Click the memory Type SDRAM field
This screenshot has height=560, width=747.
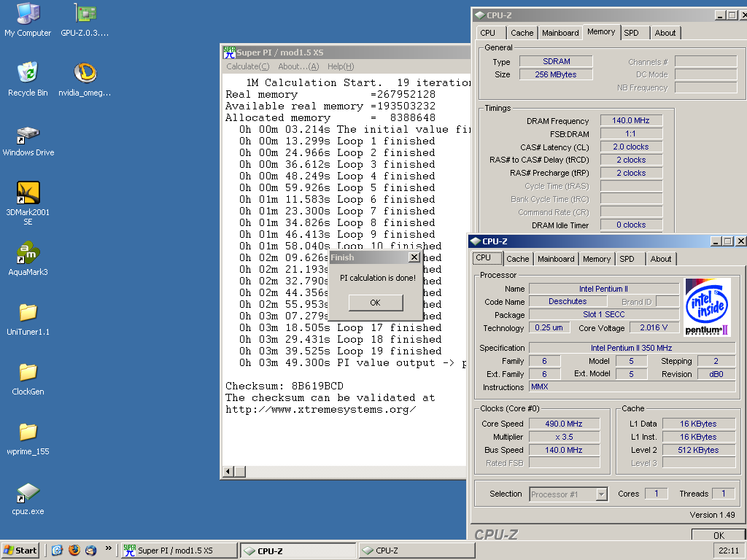(556, 61)
